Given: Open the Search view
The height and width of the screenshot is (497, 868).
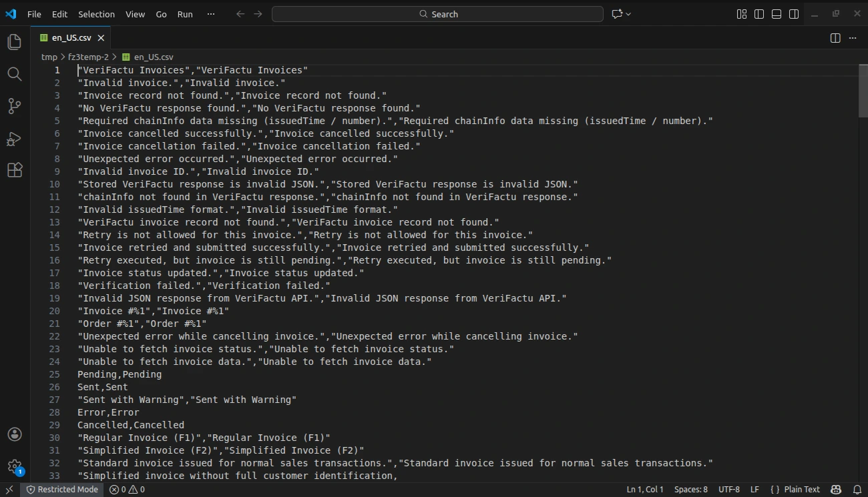Looking at the screenshot, I should [x=15, y=74].
